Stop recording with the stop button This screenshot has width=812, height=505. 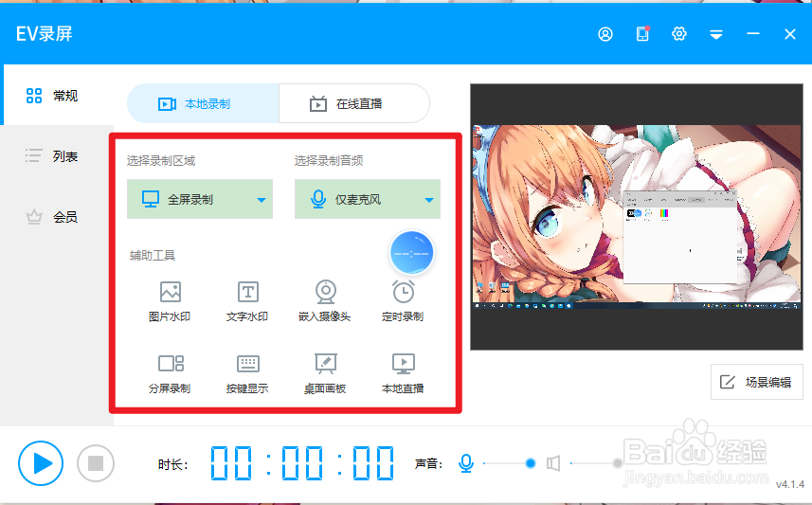96,463
